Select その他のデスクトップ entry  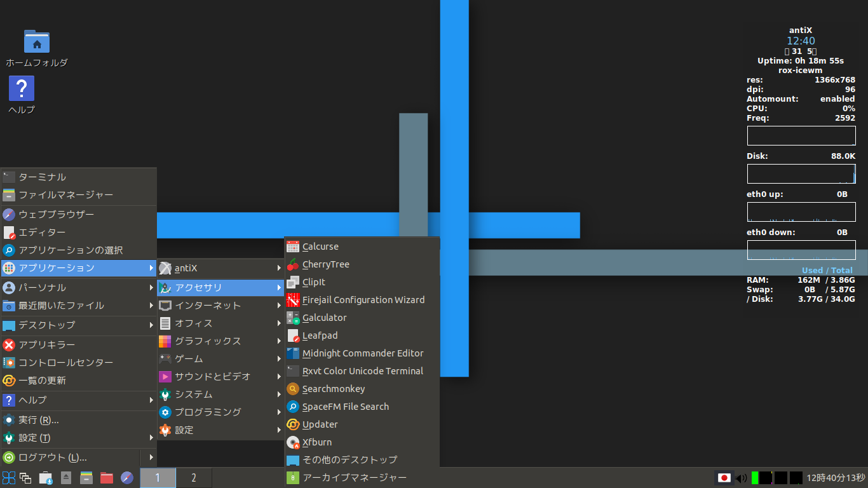coord(362,459)
